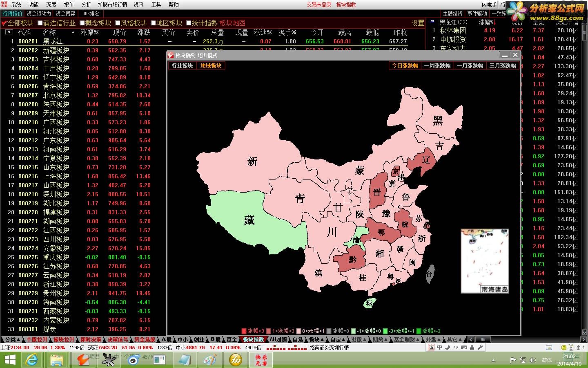Click the blue pin icon beside 黑龙江(32)
The height and width of the screenshot is (368, 588).
(x=432, y=21)
